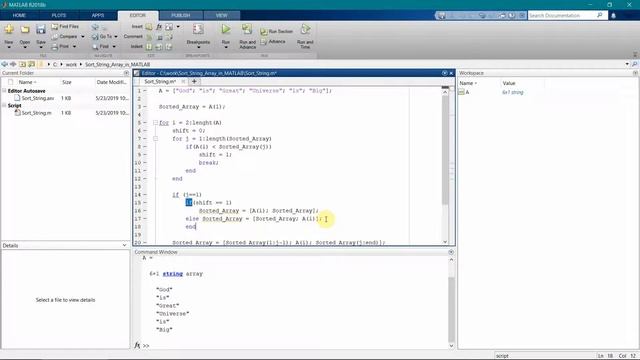Image resolution: width=640 pixels, height=360 pixels.
Task: Open the Print dropdown arrow
Action: [75, 47]
